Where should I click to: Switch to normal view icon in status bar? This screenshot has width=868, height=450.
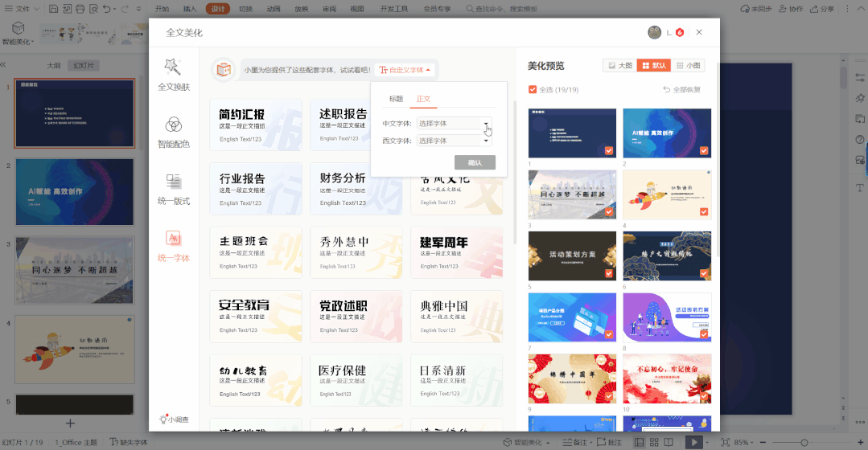[640, 442]
